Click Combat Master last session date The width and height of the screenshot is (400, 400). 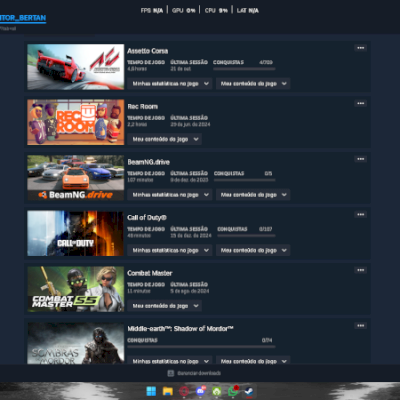pyautogui.click(x=190, y=291)
